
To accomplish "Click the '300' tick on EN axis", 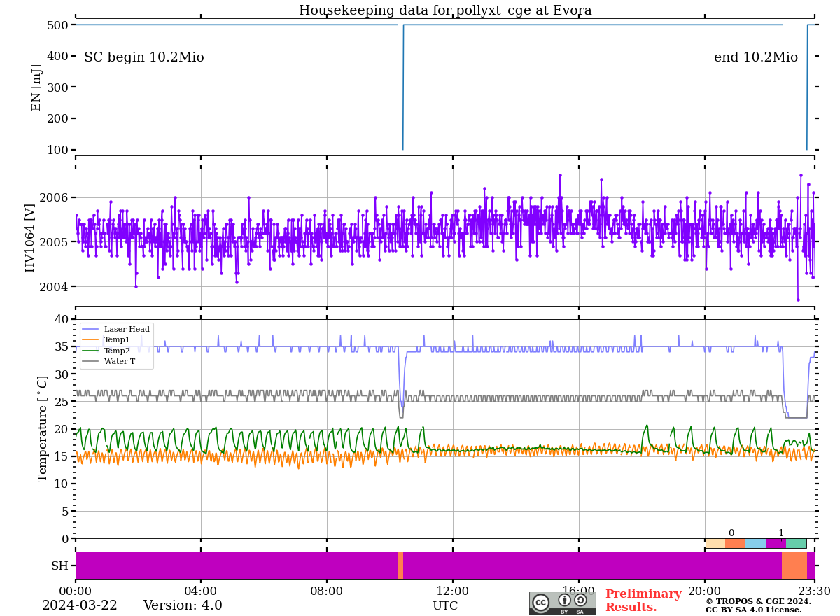I will tap(57, 87).
